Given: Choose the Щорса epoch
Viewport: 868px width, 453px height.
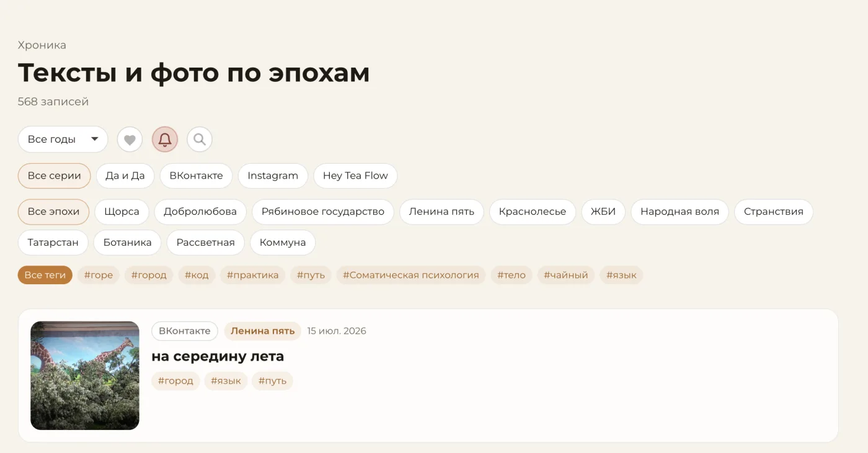Looking at the screenshot, I should pyautogui.click(x=122, y=212).
